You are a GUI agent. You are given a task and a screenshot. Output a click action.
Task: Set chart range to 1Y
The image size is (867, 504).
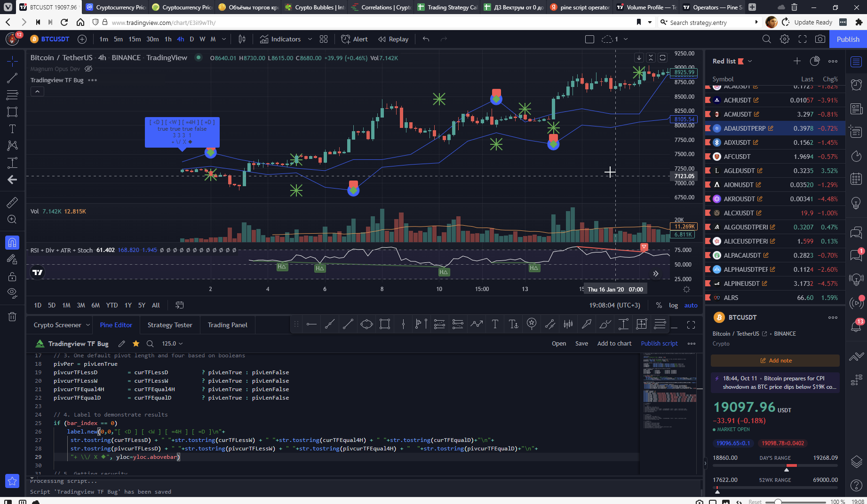[128, 305]
